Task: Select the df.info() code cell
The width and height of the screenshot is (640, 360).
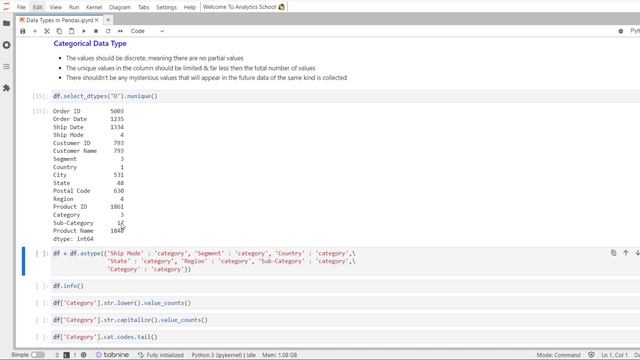Action: 345,286
